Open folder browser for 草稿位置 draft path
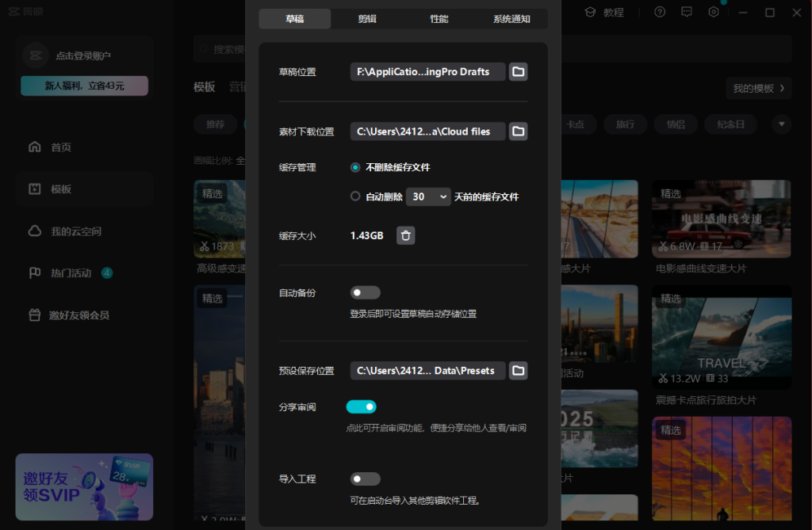Screen dimensions: 812x530 [519, 71]
